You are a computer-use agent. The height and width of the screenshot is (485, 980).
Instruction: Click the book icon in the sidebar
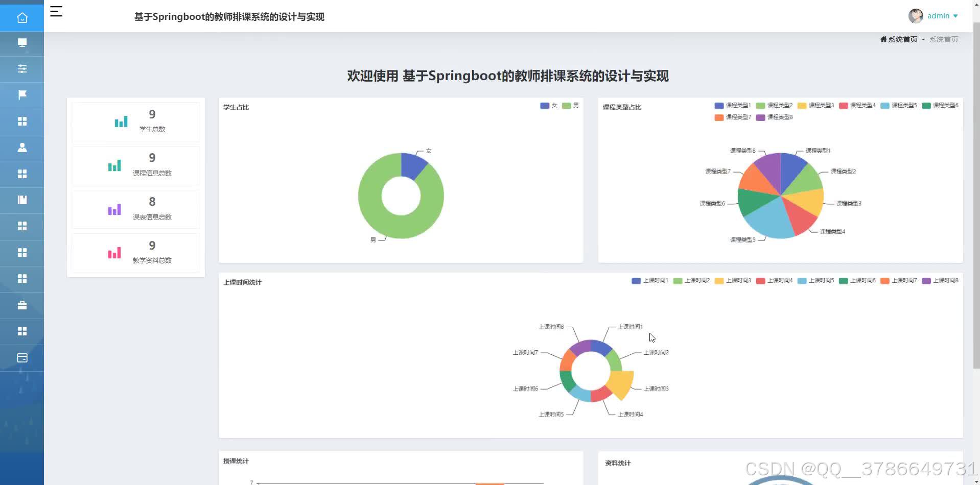[22, 200]
